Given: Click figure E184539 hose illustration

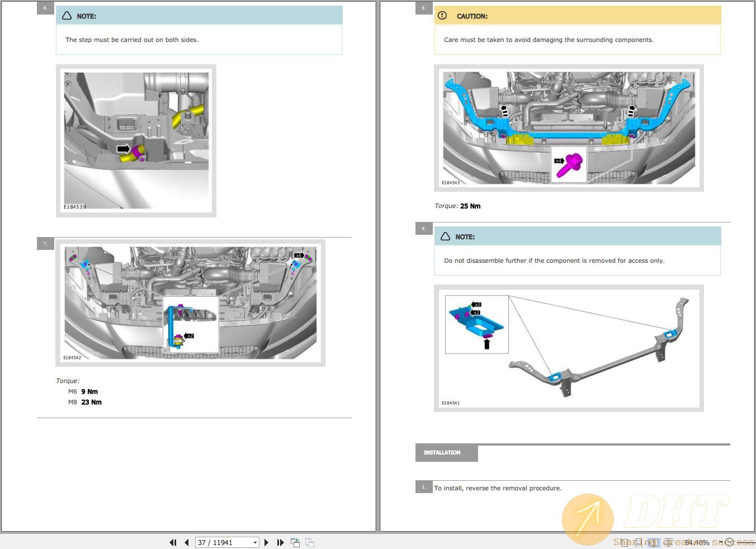Looking at the screenshot, I should point(136,141).
